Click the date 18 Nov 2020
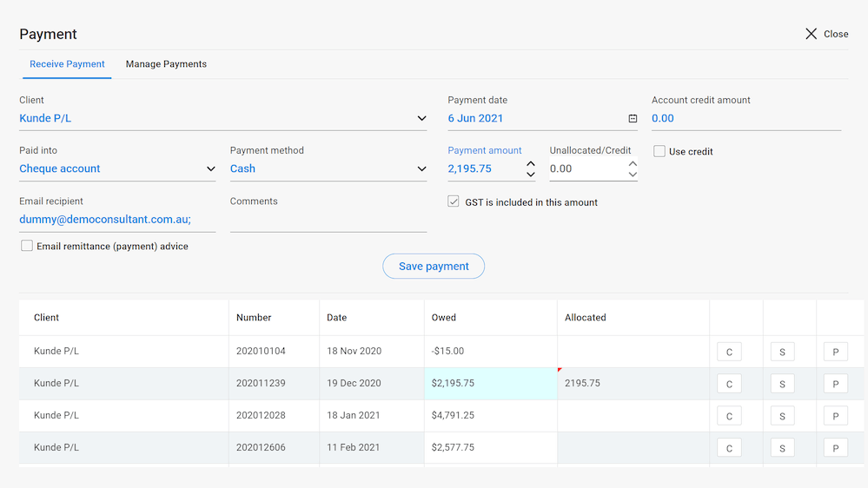The height and width of the screenshot is (488, 868). coord(354,351)
